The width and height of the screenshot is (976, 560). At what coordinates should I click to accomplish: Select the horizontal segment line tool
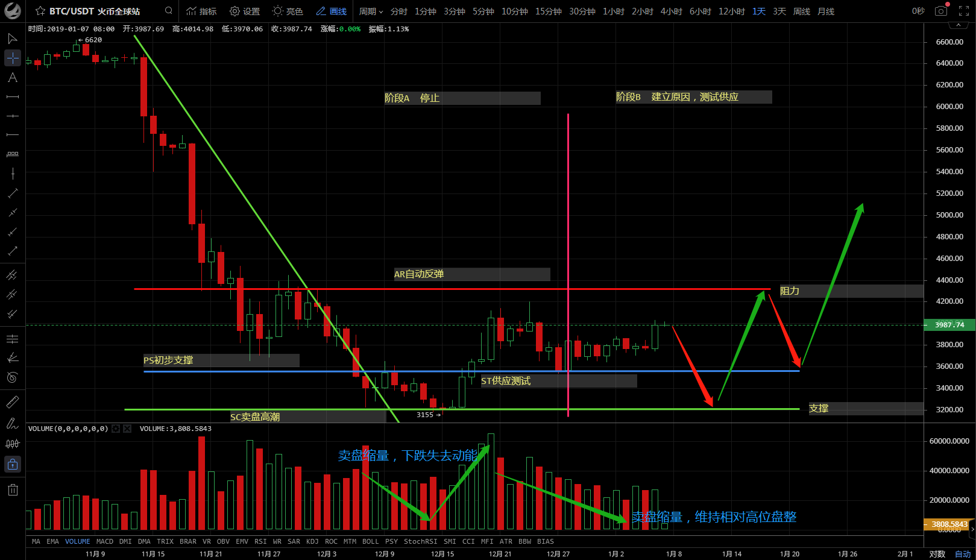(x=12, y=96)
